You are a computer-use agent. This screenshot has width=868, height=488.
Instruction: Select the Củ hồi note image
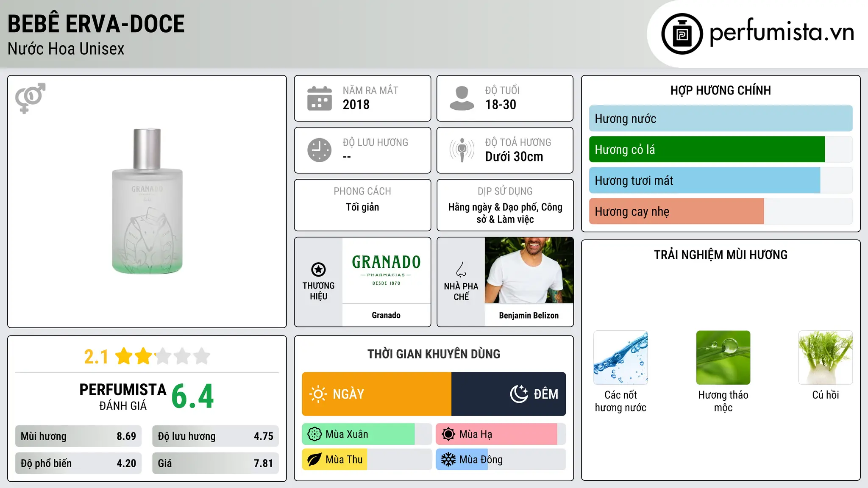(x=826, y=358)
